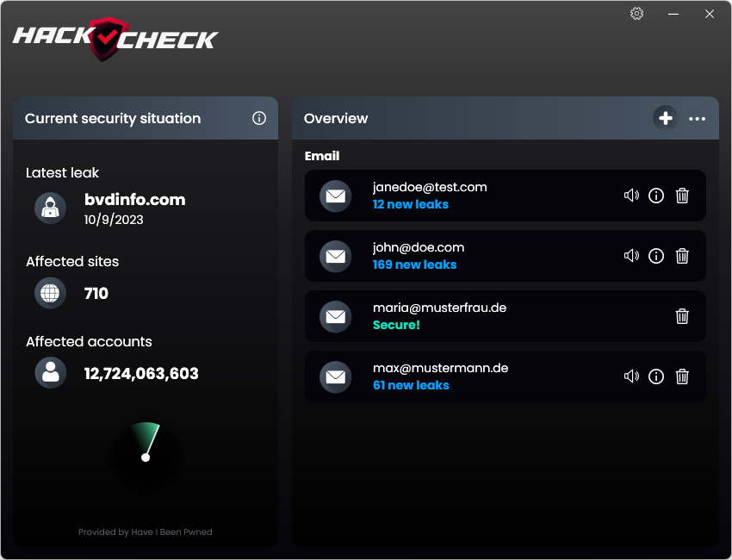Click the 'Overview' panel title
Screen dimensions: 732x560
tap(336, 119)
